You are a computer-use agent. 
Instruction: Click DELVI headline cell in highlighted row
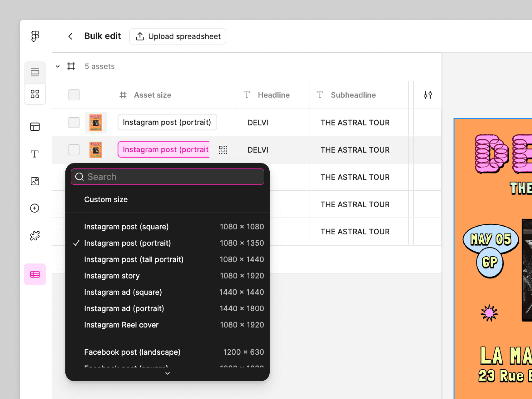pyautogui.click(x=272, y=150)
